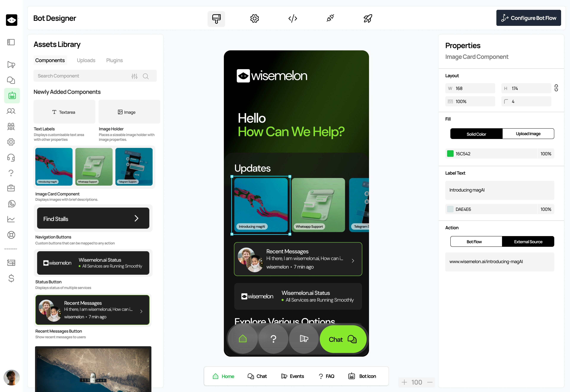Open the dollar billing sidebar icon
Image resolution: width=570 pixels, height=392 pixels.
(11, 278)
